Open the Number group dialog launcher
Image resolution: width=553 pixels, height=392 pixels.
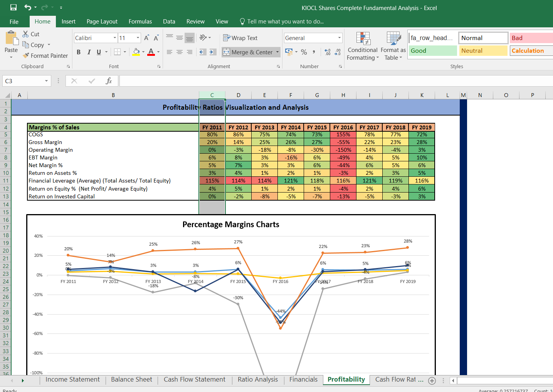(340, 67)
